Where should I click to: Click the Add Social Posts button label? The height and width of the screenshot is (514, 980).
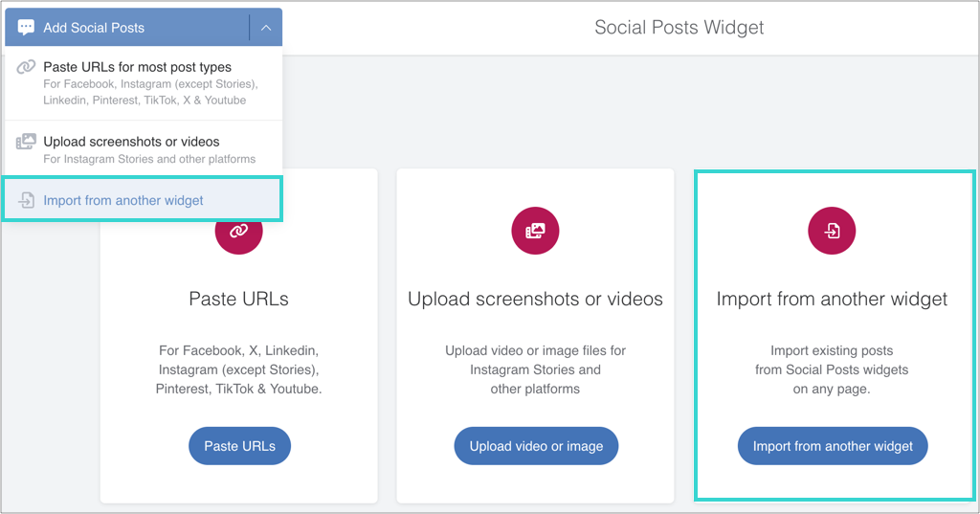pyautogui.click(x=94, y=28)
